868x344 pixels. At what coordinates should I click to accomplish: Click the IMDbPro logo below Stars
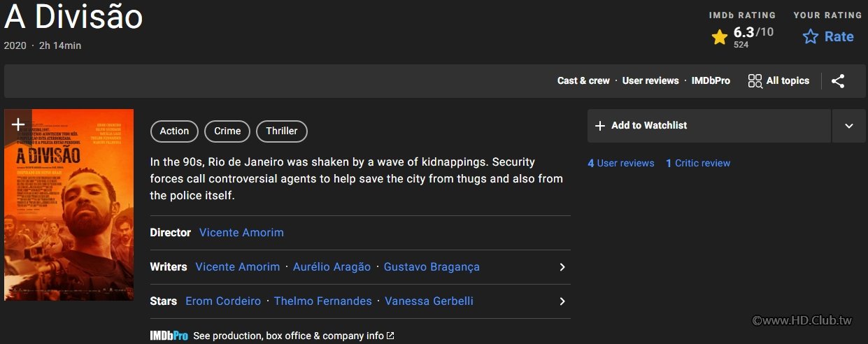click(x=169, y=336)
